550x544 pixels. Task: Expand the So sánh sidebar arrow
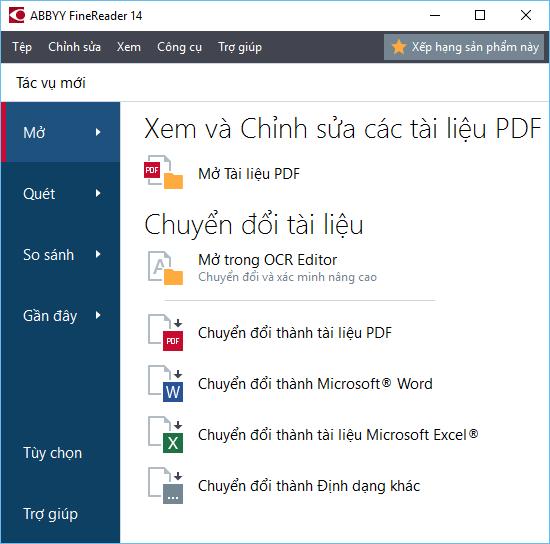[98, 254]
